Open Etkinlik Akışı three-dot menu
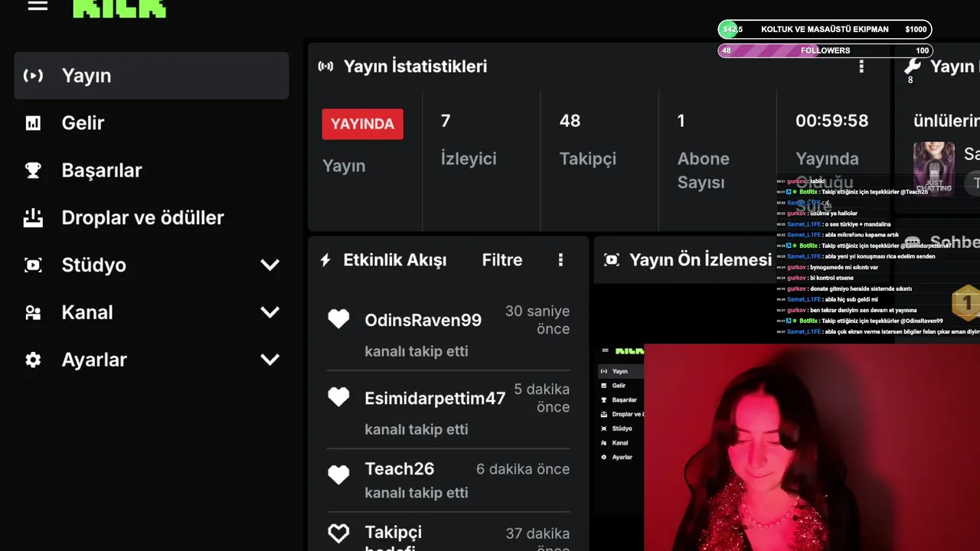Screen dimensions: 980x551 point(560,260)
